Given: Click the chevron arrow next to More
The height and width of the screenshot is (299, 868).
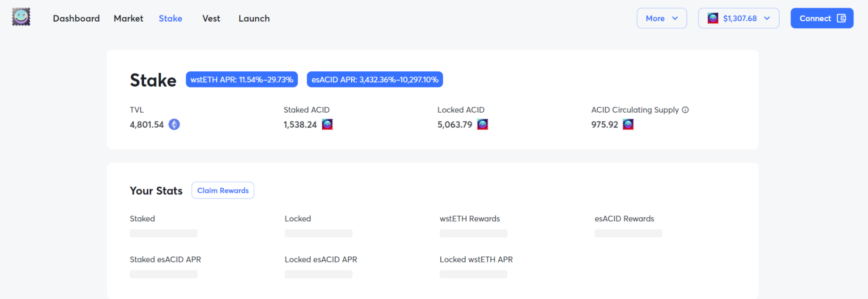Looking at the screenshot, I should tap(675, 18).
